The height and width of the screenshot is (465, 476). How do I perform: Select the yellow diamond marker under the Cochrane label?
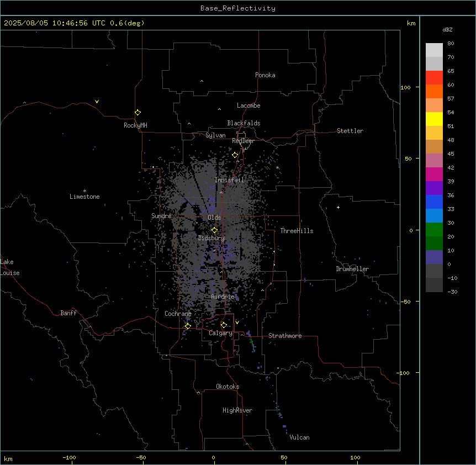tap(188, 326)
